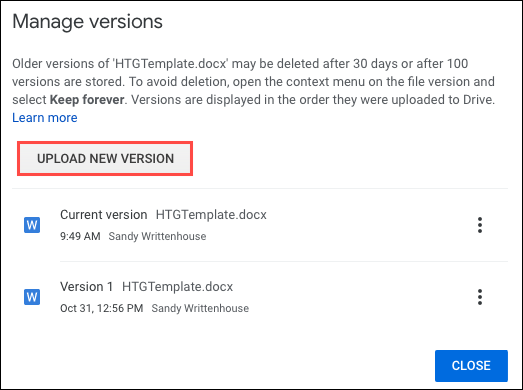
Task: Select the Current version label
Action: [x=104, y=215]
